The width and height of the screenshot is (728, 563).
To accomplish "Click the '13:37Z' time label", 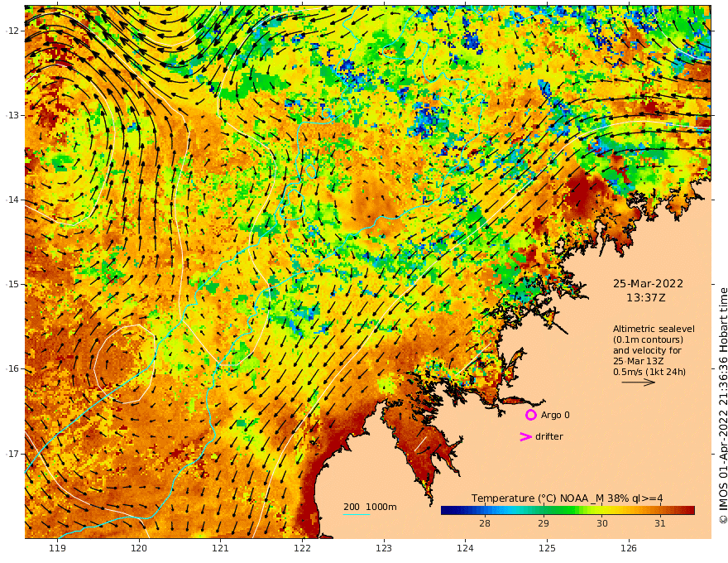I will coord(646,298).
